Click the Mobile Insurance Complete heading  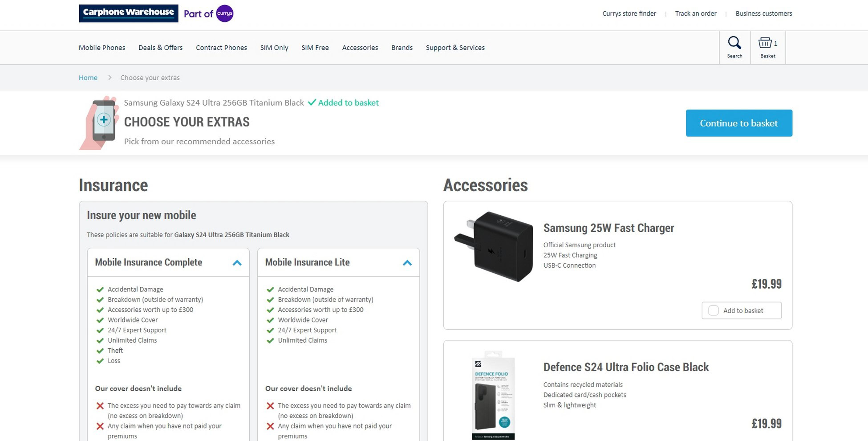pyautogui.click(x=149, y=262)
